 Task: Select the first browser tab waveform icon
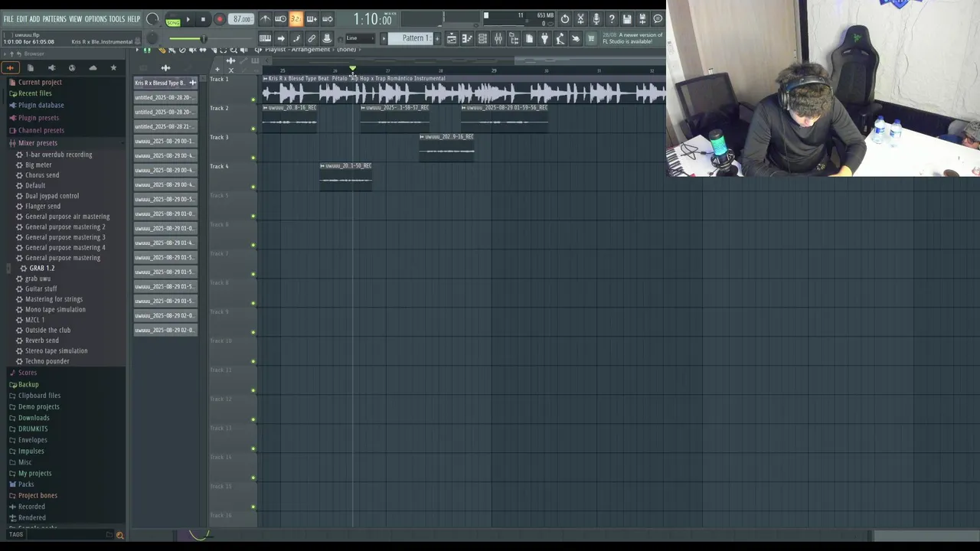pyautogui.click(x=10, y=67)
